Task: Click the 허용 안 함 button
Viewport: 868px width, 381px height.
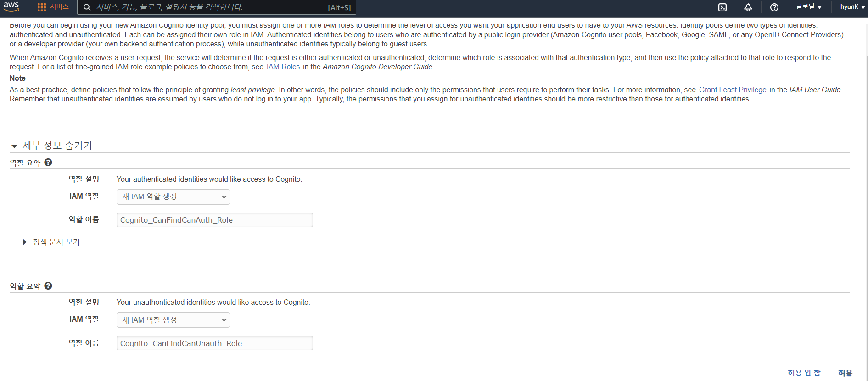Action: tap(804, 373)
